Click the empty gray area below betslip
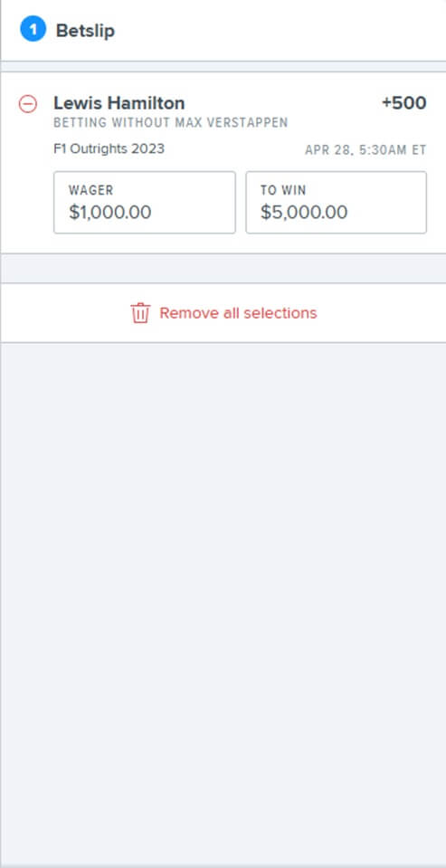Viewport: 446px width, 868px height. tap(223, 604)
